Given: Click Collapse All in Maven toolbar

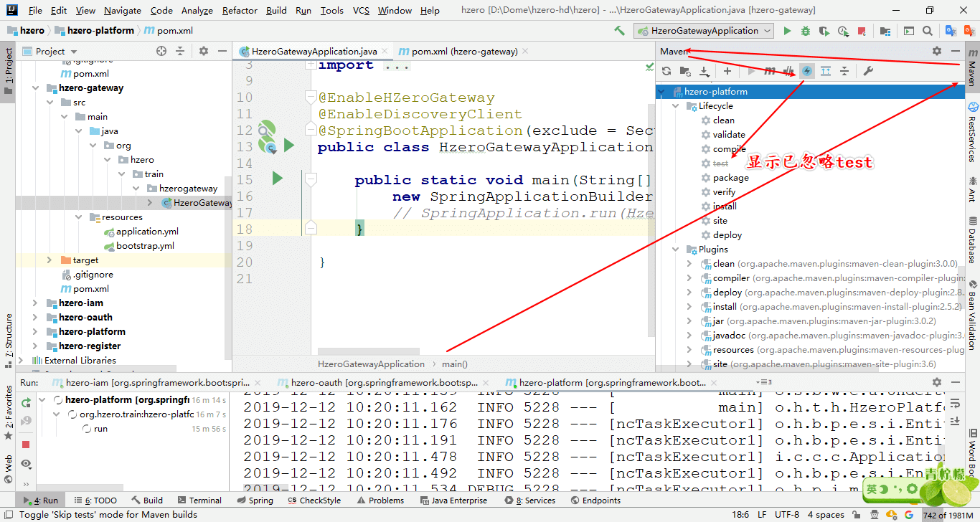Looking at the screenshot, I should tap(844, 71).
